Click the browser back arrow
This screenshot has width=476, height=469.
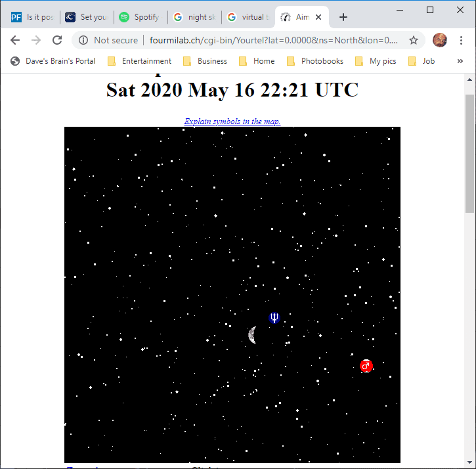coord(15,40)
